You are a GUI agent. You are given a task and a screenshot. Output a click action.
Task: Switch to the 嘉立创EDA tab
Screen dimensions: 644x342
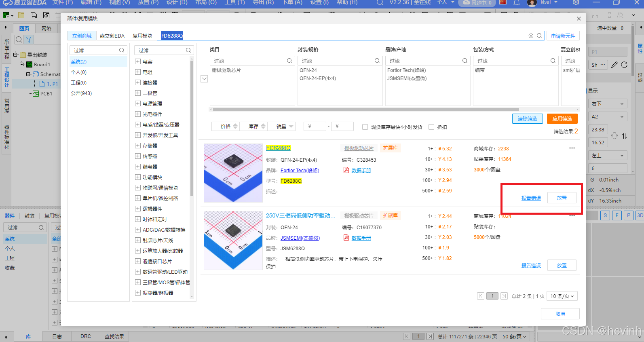(x=112, y=36)
